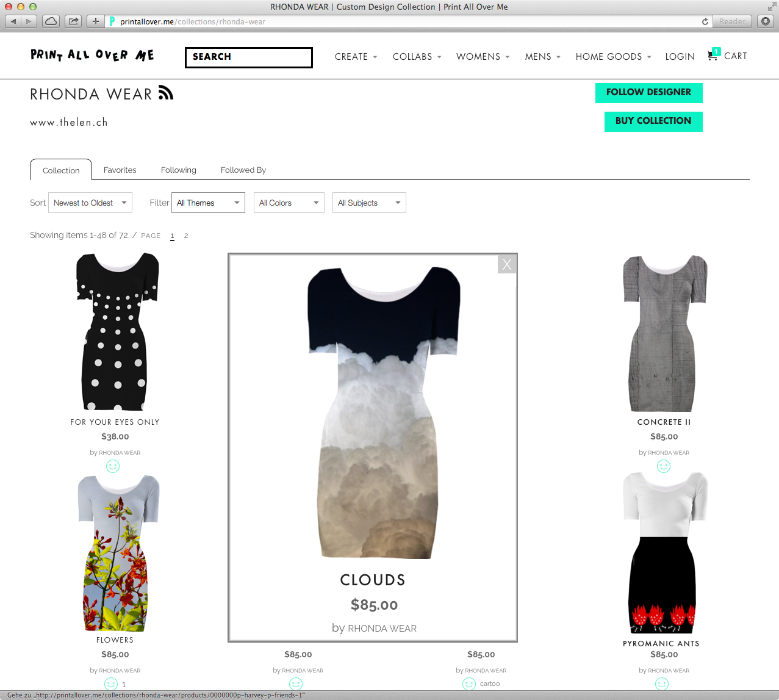
Task: Toggle smiley favorite under Concrete II dress
Action: tap(664, 466)
